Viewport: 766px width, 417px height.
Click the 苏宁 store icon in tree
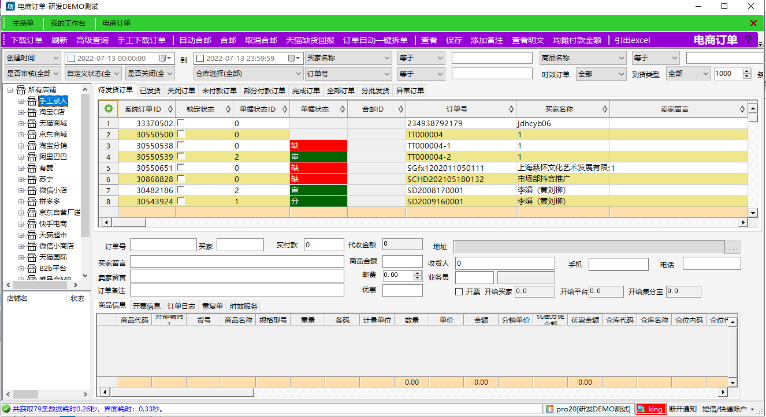pyautogui.click(x=33, y=179)
